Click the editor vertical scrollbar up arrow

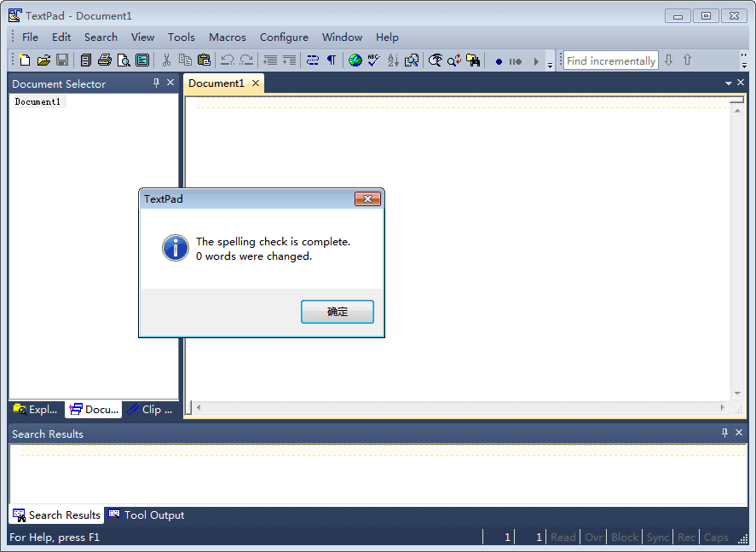click(737, 111)
